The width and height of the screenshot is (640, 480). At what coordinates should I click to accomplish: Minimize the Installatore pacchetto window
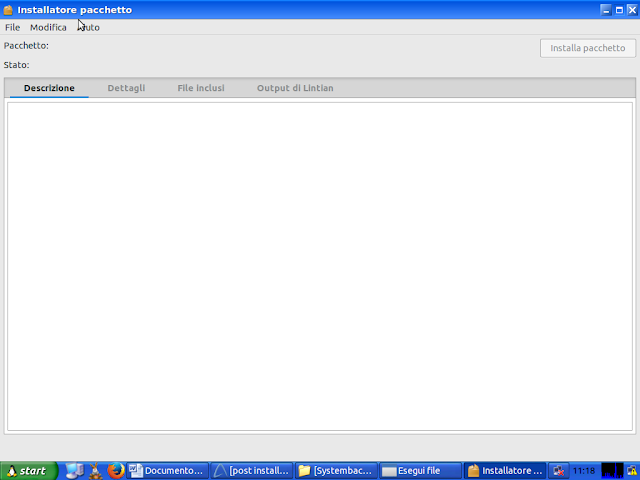(x=606, y=10)
